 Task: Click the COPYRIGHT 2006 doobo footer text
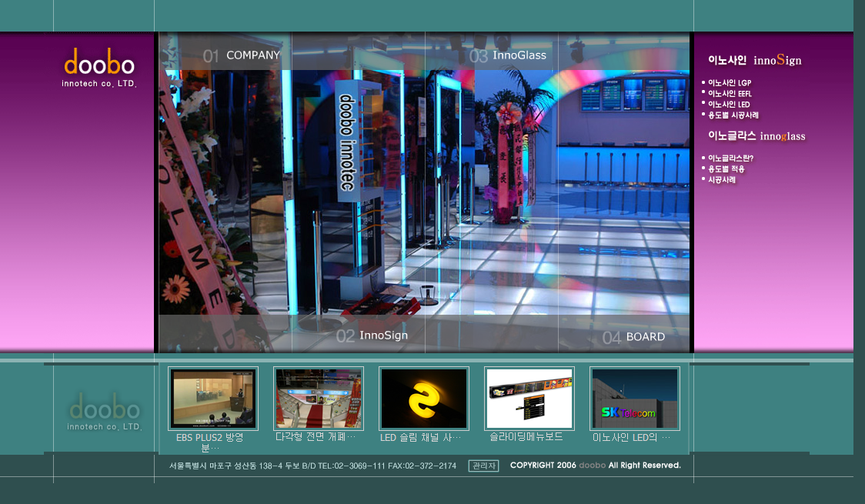coord(595,466)
